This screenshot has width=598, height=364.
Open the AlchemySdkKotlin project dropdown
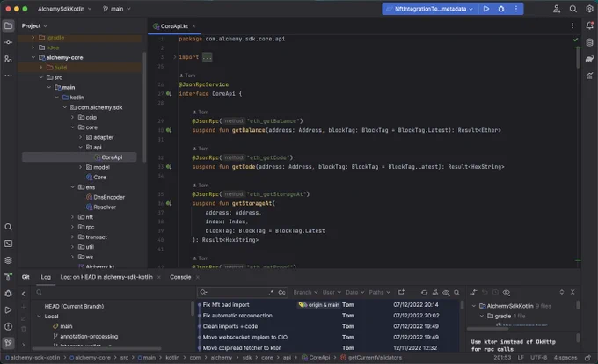(64, 9)
